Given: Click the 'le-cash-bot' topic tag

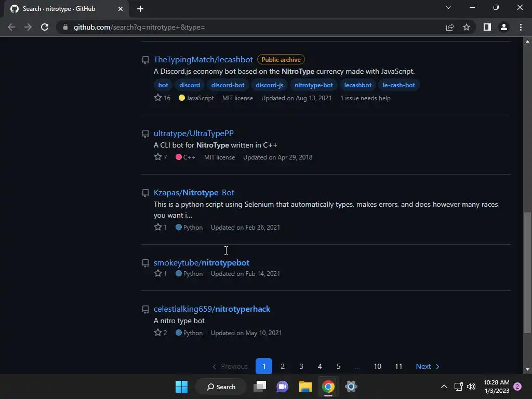Looking at the screenshot, I should 398,85.
